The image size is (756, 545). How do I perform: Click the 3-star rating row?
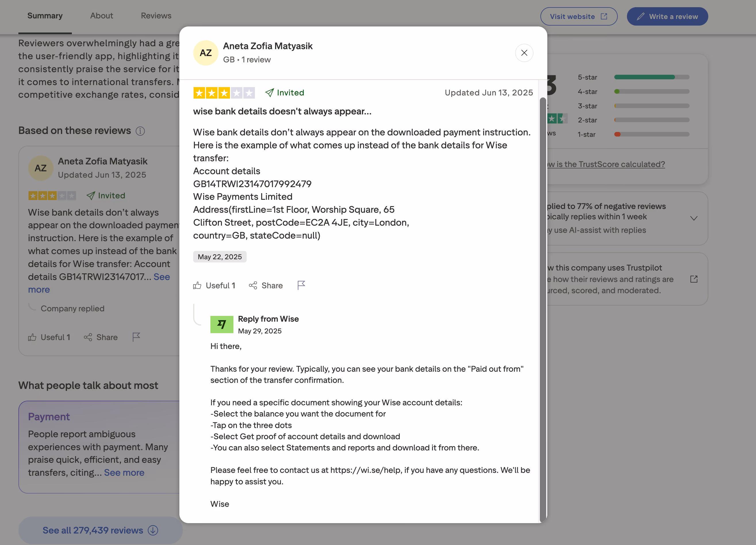633,106
